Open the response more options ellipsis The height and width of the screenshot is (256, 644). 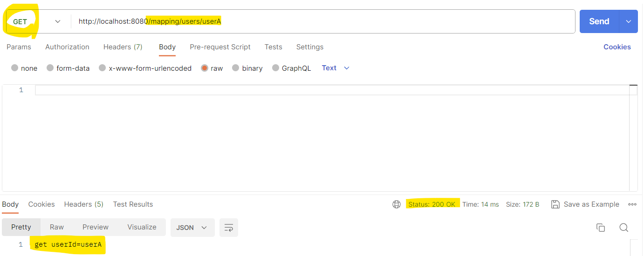[632, 204]
